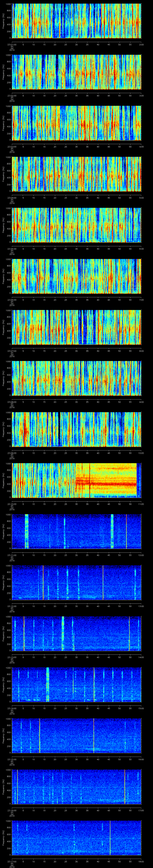Click the '15:00' end time label
This screenshot has height=868, width=153.
coord(141,708)
